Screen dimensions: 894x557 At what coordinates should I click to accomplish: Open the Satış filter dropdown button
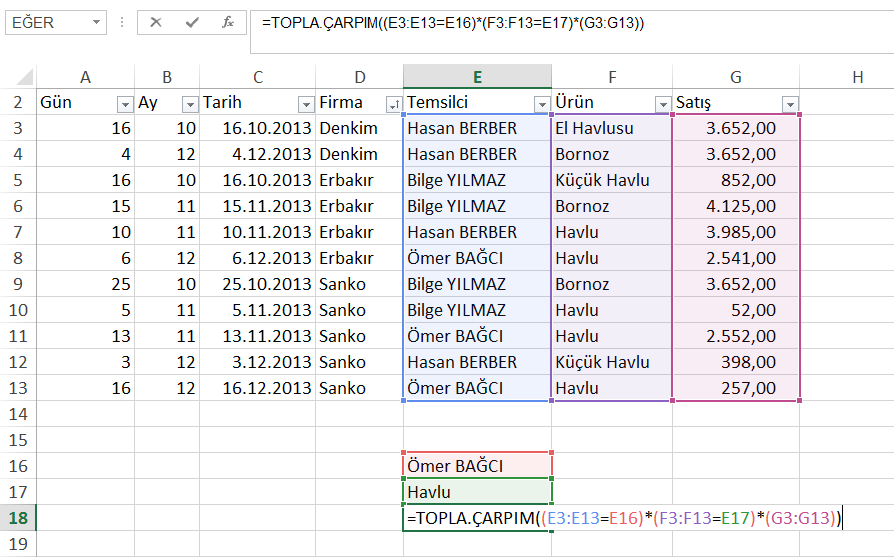(790, 103)
